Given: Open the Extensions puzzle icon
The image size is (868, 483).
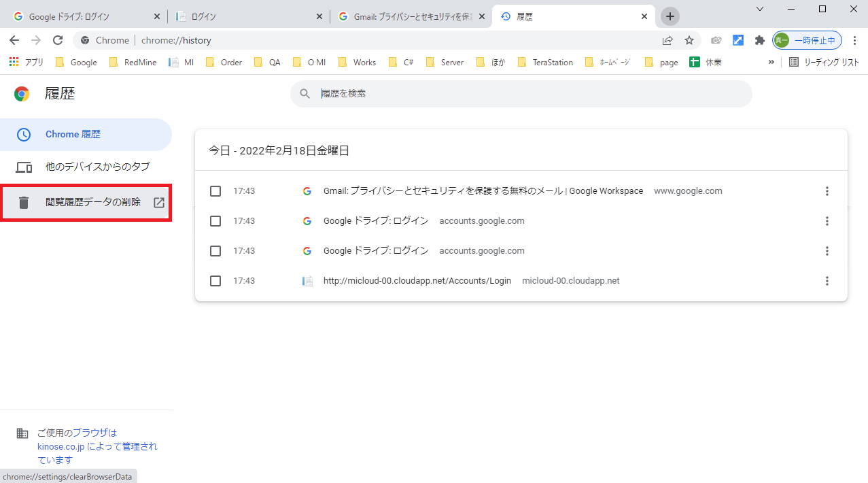Looking at the screenshot, I should tap(760, 40).
